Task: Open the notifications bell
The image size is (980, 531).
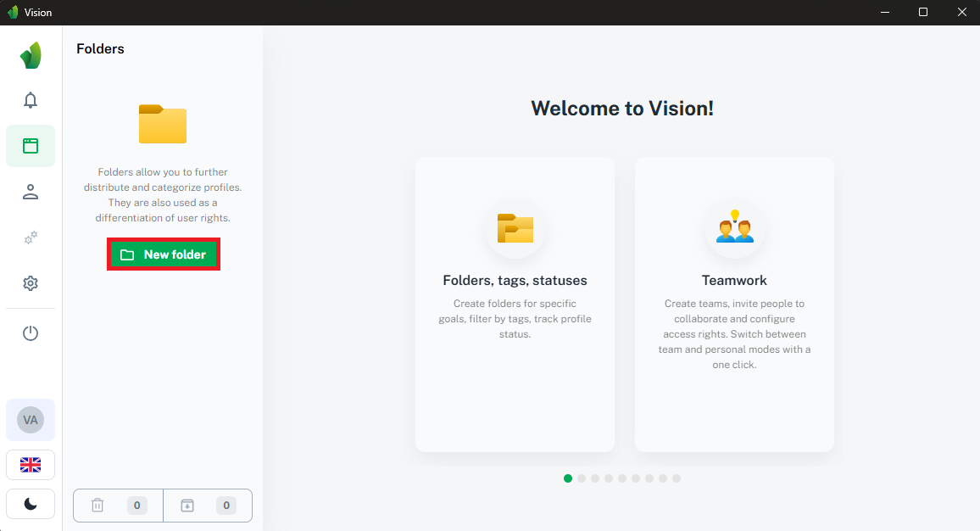Action: 31,100
